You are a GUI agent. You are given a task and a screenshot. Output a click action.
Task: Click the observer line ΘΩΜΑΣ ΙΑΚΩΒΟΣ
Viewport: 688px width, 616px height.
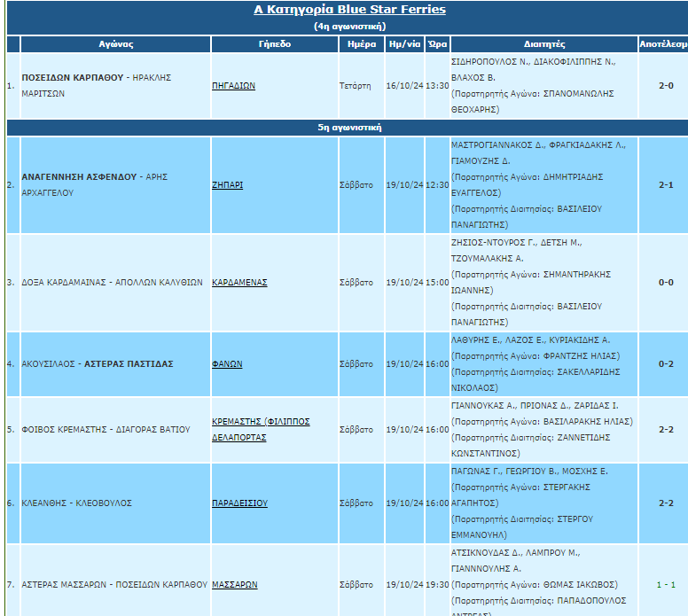point(535,584)
